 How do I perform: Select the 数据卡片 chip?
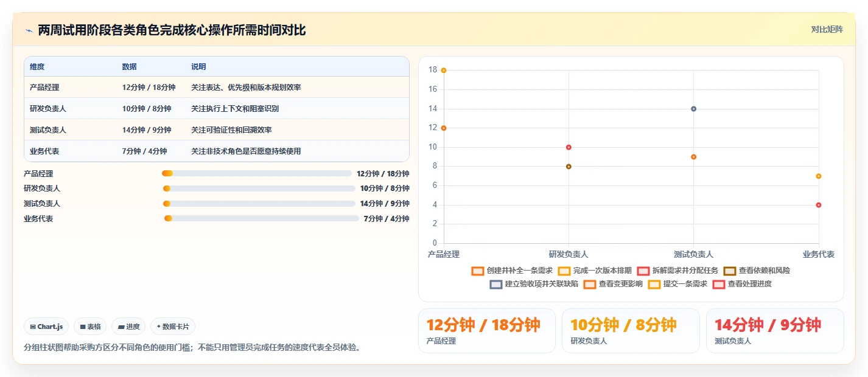point(173,327)
